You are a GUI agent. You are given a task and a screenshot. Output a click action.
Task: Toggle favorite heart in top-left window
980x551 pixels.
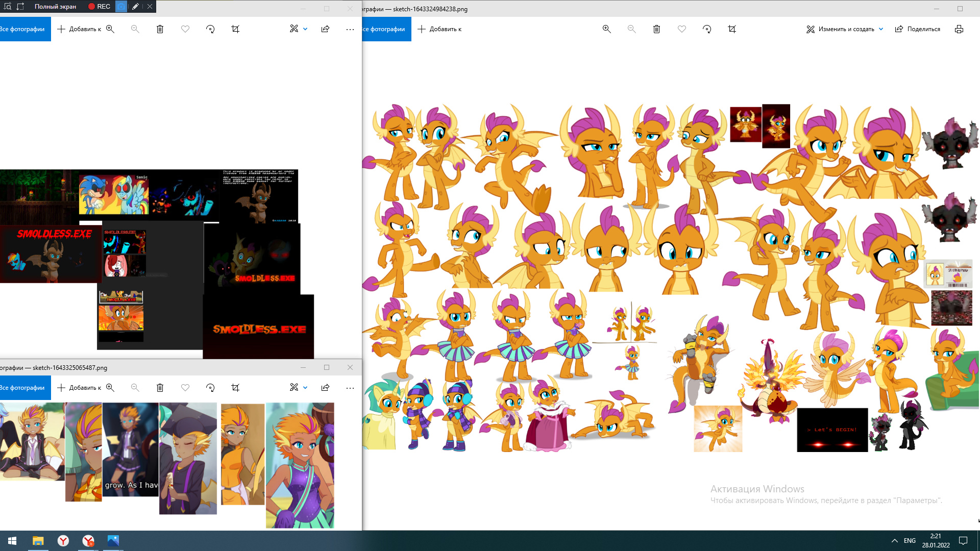point(185,29)
